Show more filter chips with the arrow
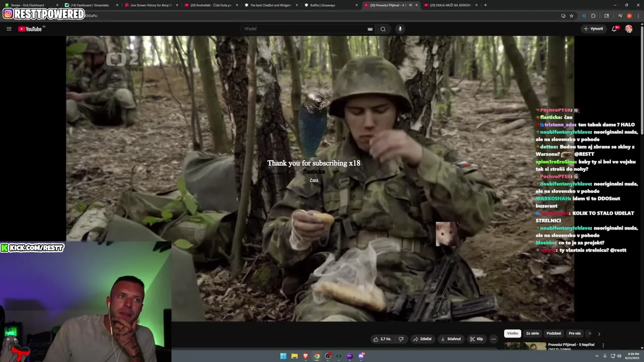644x362 pixels. tap(599, 333)
